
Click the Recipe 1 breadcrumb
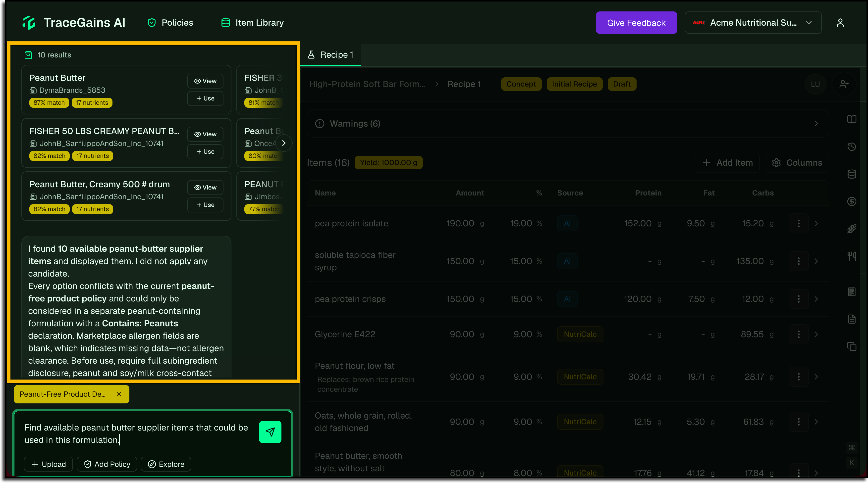[464, 84]
